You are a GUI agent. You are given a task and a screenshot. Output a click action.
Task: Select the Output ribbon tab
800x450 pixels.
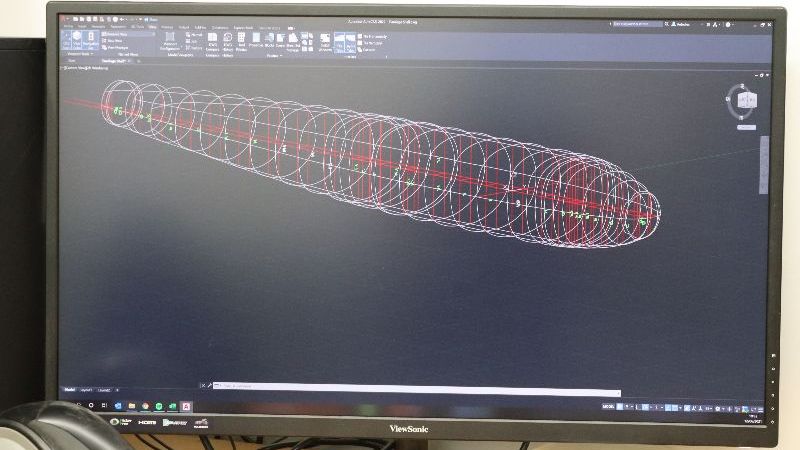(184, 27)
